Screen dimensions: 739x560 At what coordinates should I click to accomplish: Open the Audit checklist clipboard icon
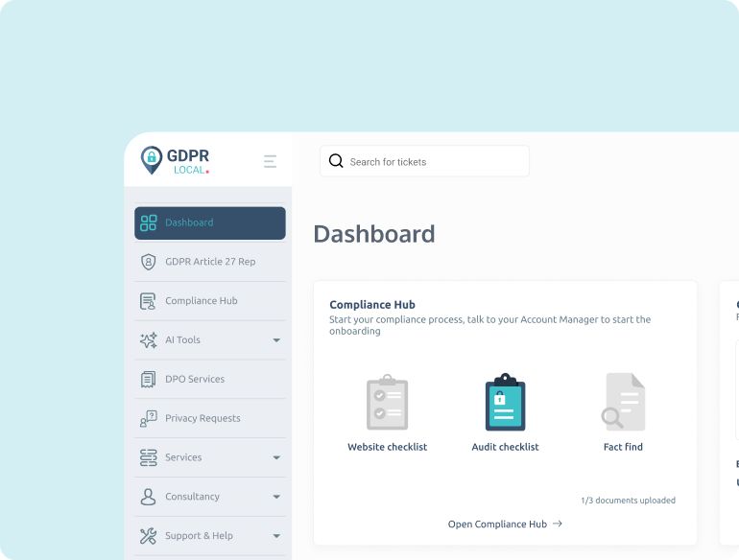505,402
